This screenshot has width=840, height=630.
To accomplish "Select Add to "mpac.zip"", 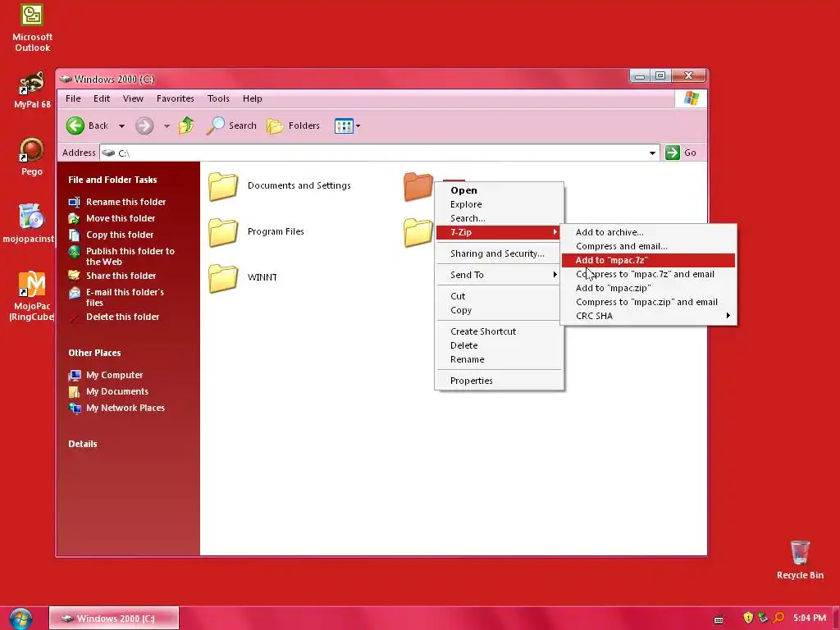I will click(x=648, y=288).
